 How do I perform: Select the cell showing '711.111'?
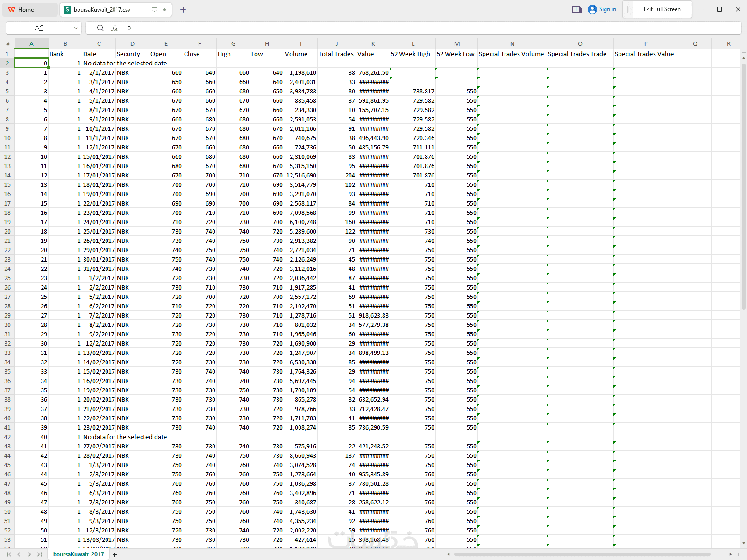413,147
